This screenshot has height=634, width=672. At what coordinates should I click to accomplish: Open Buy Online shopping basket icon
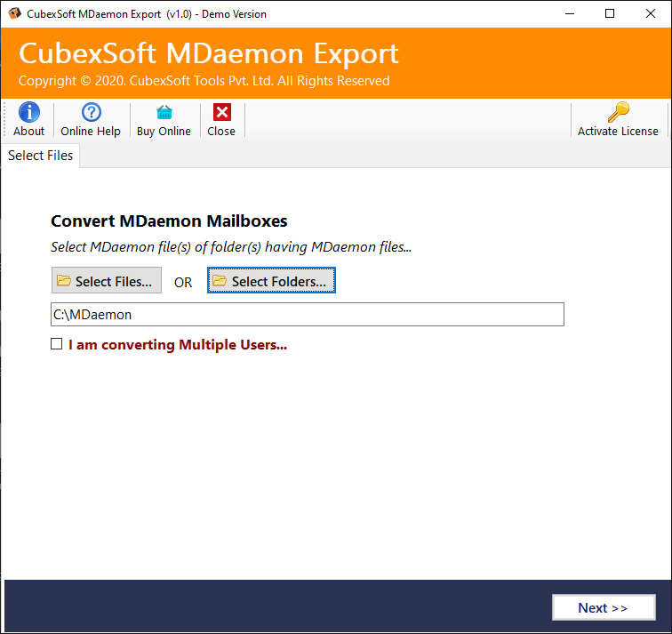point(164,112)
